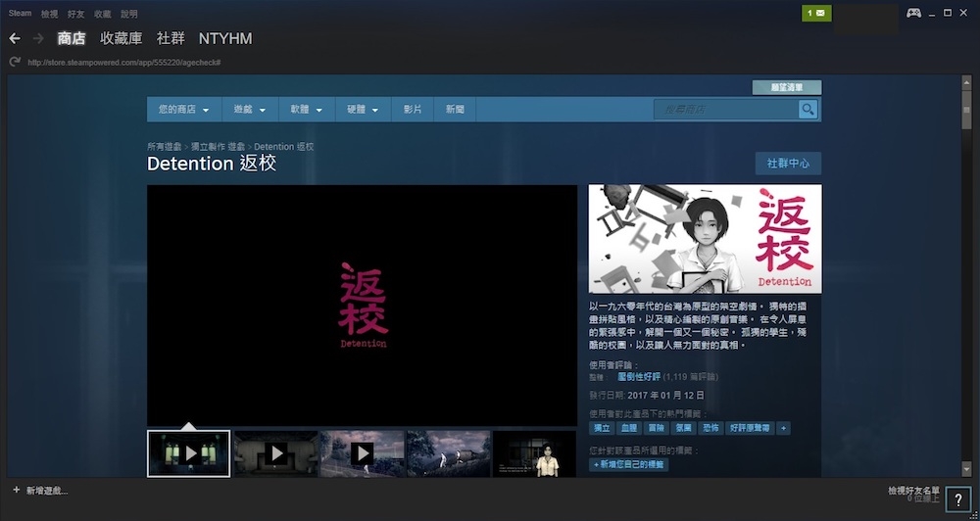Play the third trailer thumbnail
Viewport: 980px width, 521px height.
(x=362, y=453)
